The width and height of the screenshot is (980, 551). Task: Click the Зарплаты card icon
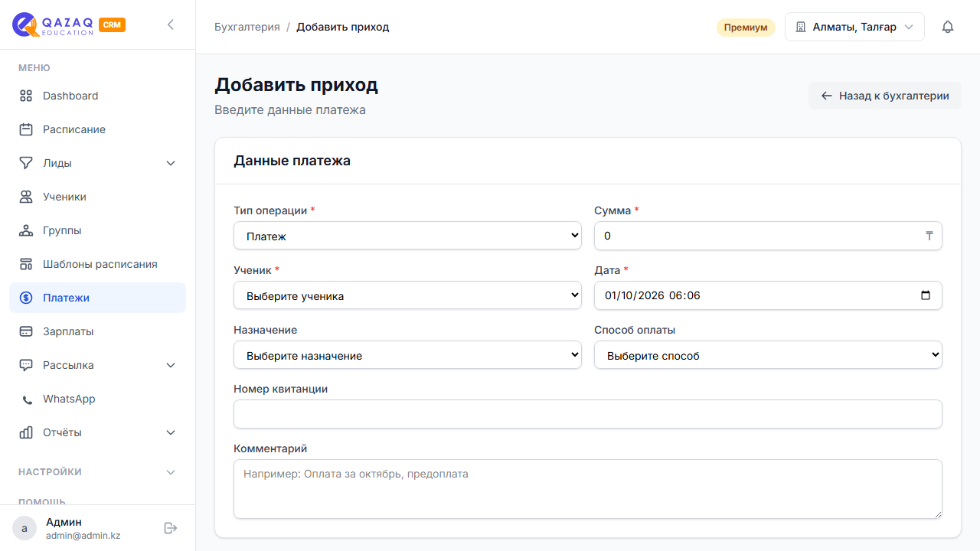pos(26,331)
